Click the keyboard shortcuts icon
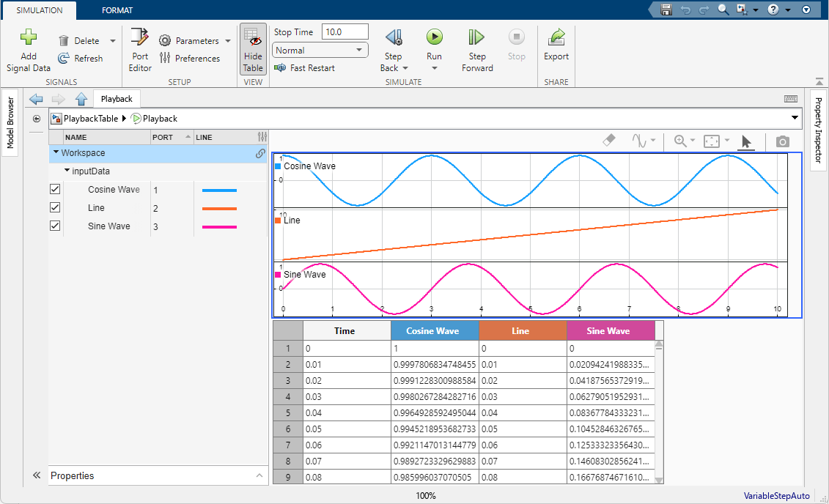Image resolution: width=829 pixels, height=504 pixels. [791, 99]
